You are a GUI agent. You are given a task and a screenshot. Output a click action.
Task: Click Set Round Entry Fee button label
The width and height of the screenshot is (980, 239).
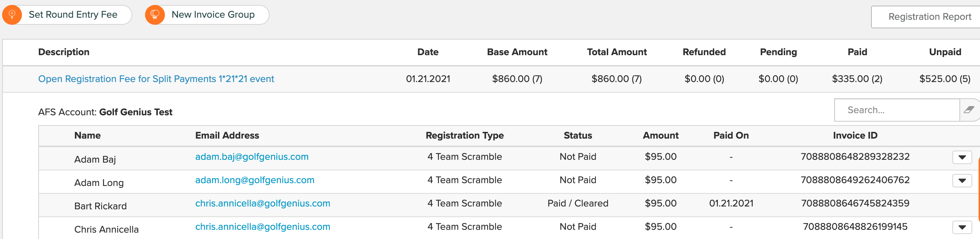73,15
